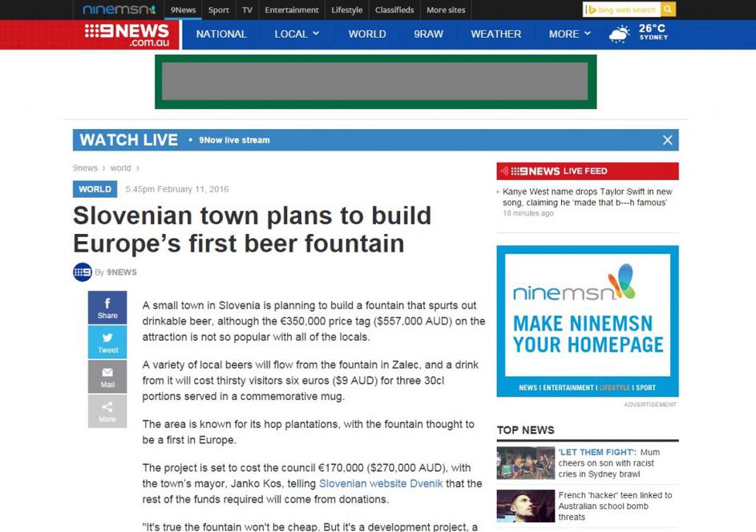Screen dimensions: 756x532
Task: Expand the MORE navigation dropdown
Action: pyautogui.click(x=570, y=34)
